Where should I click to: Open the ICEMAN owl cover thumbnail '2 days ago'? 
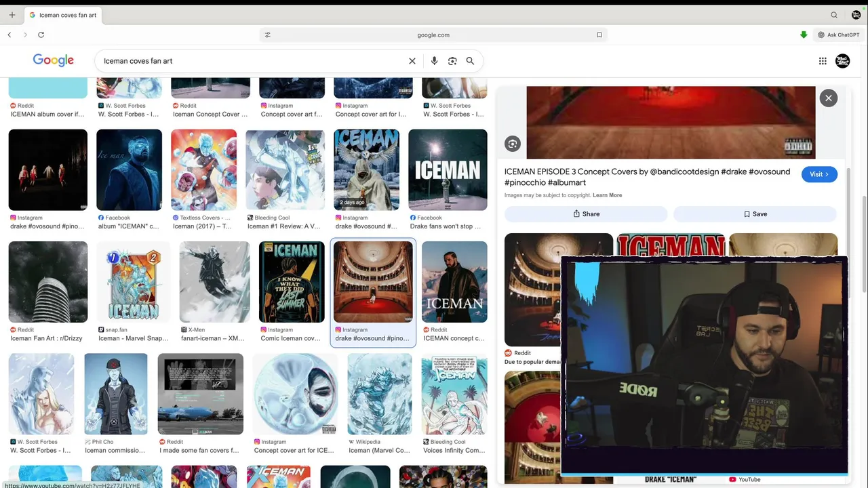pyautogui.click(x=366, y=169)
